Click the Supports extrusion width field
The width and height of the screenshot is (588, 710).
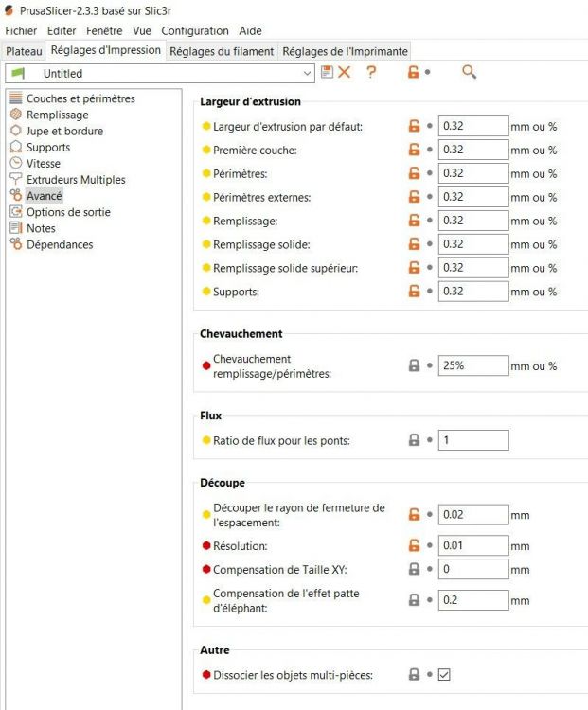coord(473,291)
